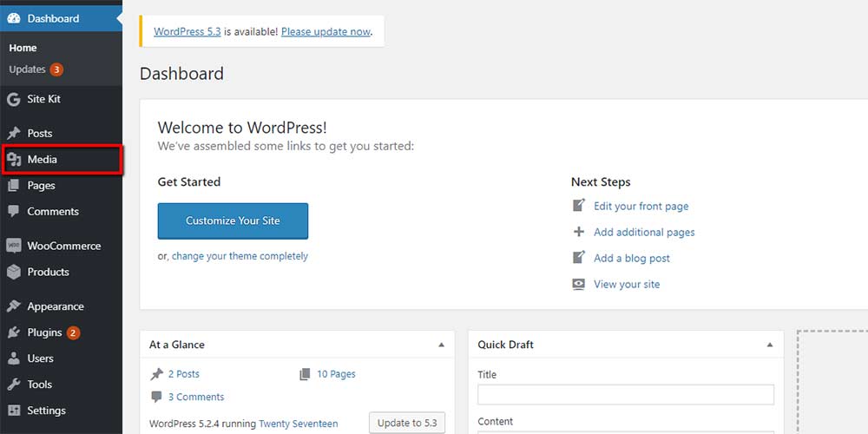Open the Plugins menu
Image resolution: width=868 pixels, height=434 pixels.
[61, 332]
